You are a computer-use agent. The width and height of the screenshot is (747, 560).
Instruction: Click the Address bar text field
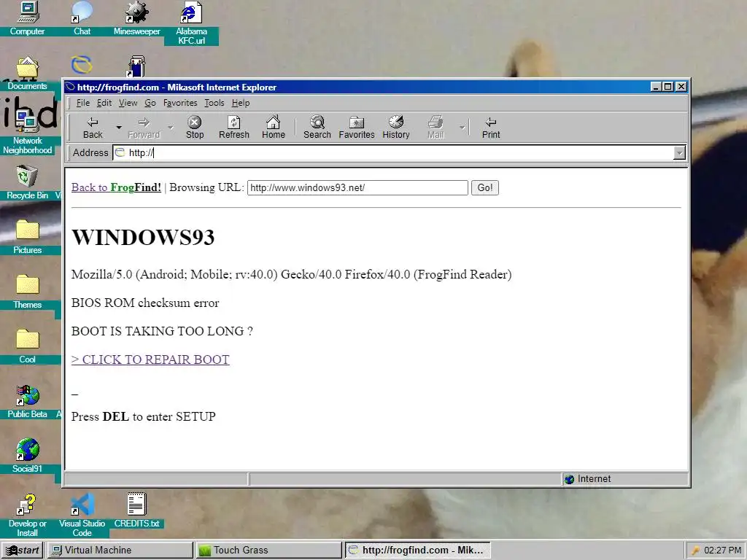pyautogui.click(x=393, y=153)
